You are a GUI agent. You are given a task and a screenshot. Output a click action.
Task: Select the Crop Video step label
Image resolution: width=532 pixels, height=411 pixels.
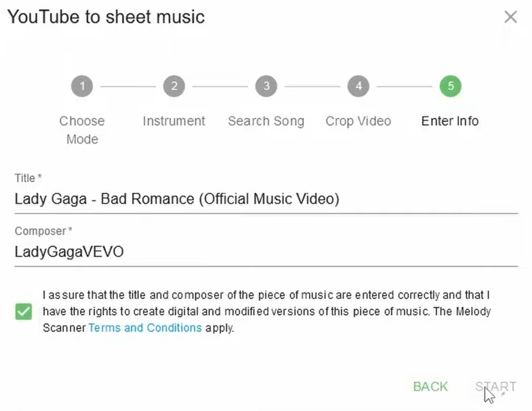pos(358,121)
